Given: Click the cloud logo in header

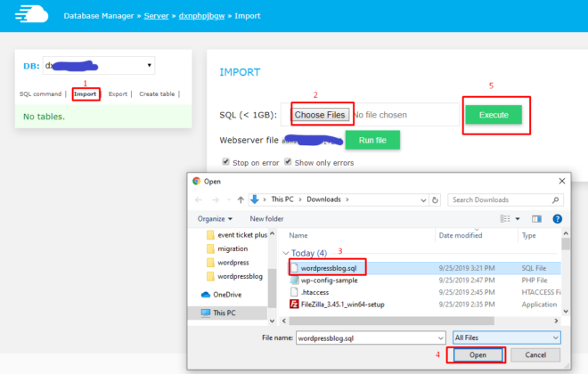Looking at the screenshot, I should pos(31,14).
